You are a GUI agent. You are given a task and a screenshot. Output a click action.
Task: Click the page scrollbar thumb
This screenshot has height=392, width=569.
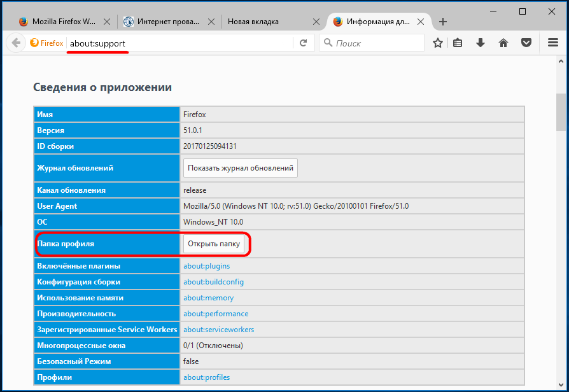561,113
